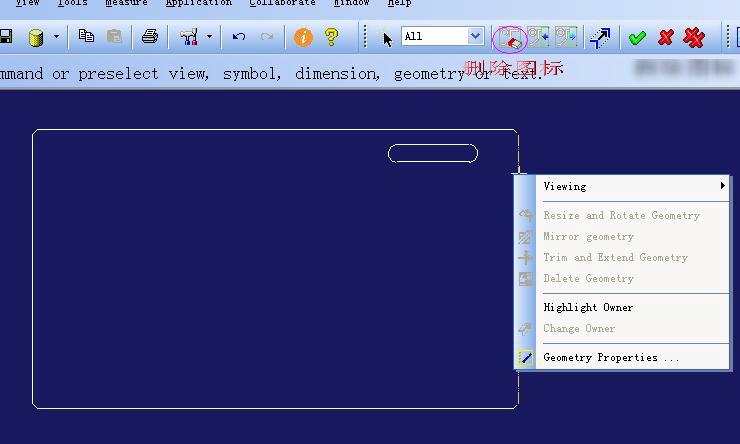
Task: Open the All selection filter combo box
Action: (x=443, y=36)
